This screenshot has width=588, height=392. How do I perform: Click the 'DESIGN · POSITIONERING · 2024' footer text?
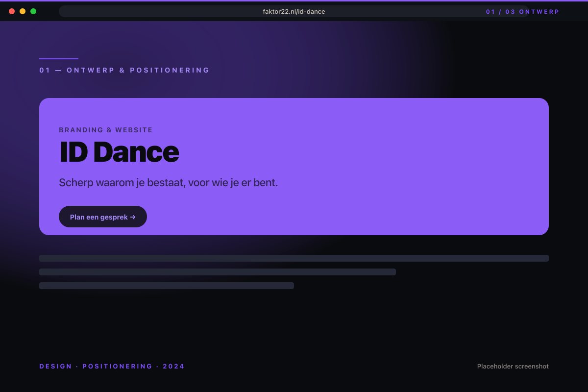tap(112, 366)
